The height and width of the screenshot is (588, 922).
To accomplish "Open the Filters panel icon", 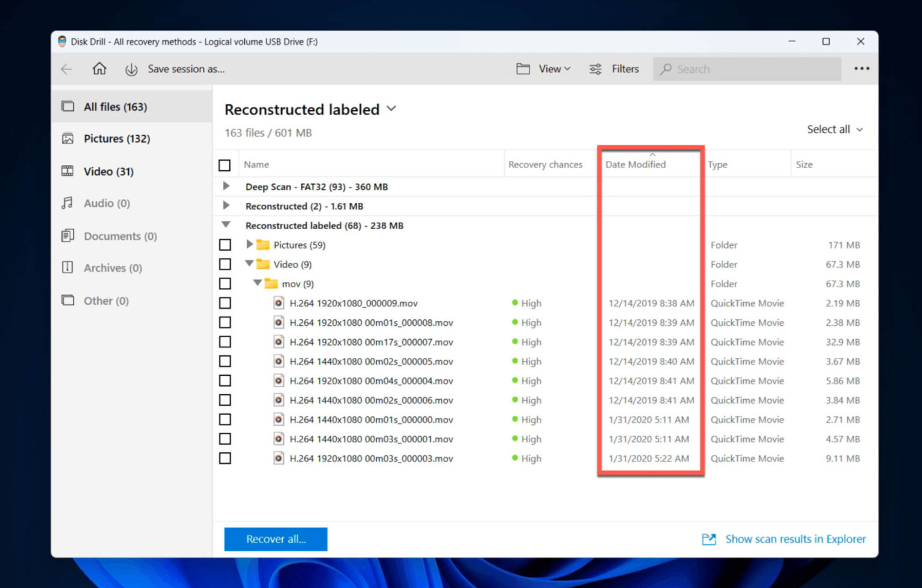I will [x=595, y=68].
